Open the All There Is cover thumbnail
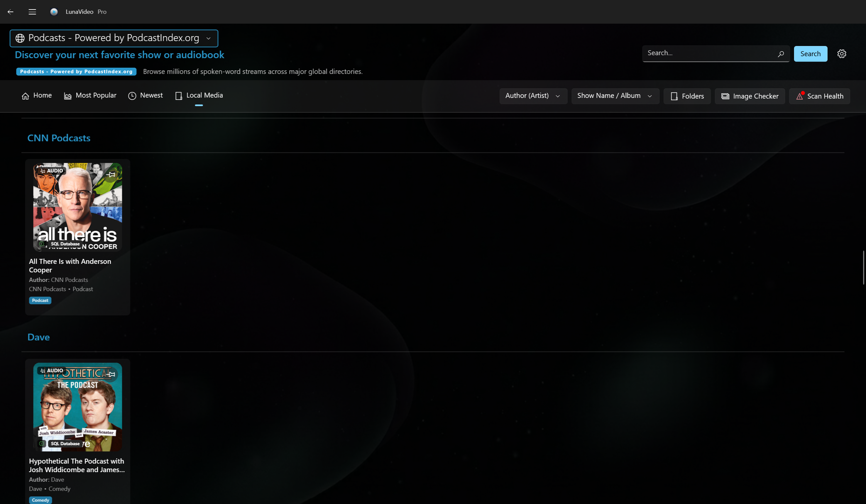This screenshot has width=866, height=504. (78, 207)
